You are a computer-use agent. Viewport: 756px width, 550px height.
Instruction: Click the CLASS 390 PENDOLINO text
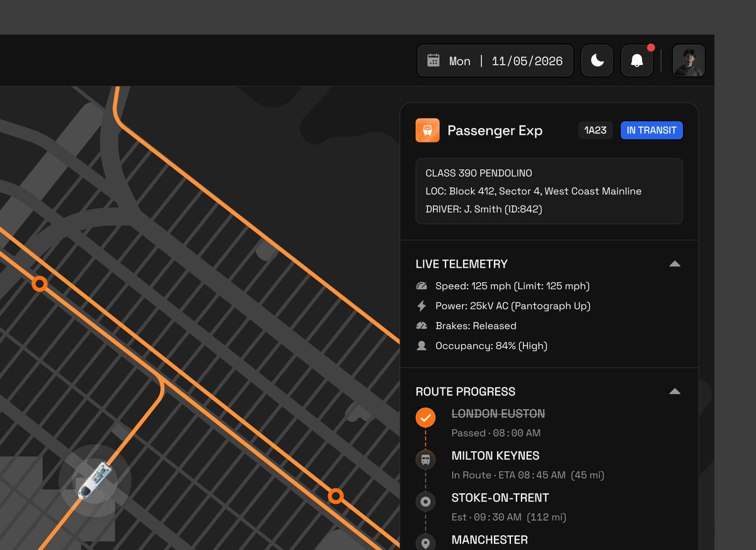pyautogui.click(x=479, y=173)
